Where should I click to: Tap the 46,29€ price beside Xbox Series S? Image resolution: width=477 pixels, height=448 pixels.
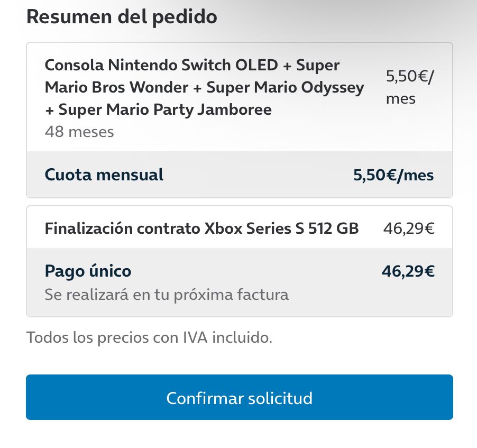pyautogui.click(x=409, y=228)
